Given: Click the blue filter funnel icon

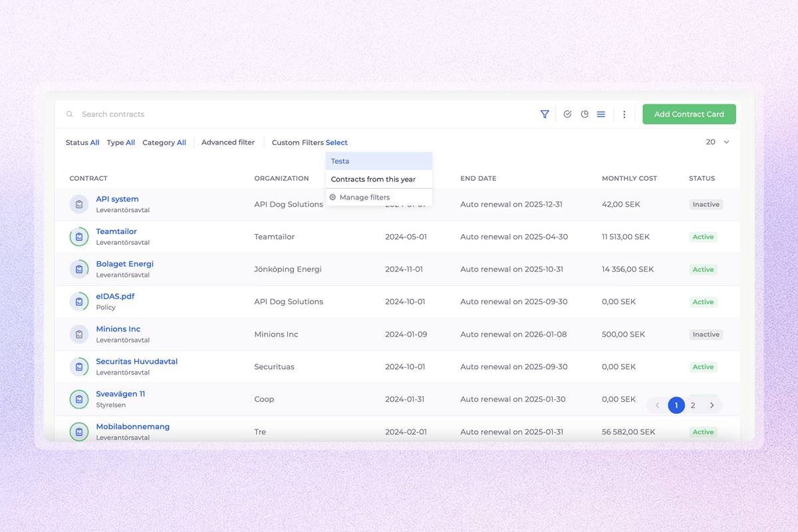Looking at the screenshot, I should coord(545,114).
